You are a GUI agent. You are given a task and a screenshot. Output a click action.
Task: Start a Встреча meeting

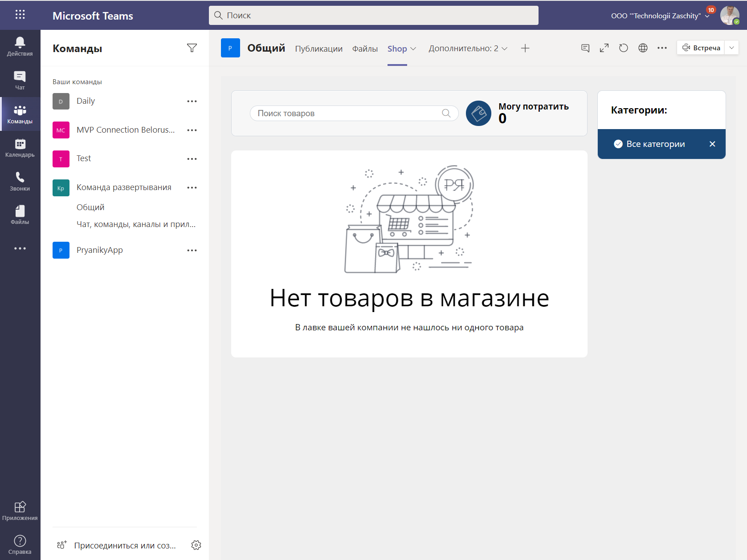coord(701,48)
